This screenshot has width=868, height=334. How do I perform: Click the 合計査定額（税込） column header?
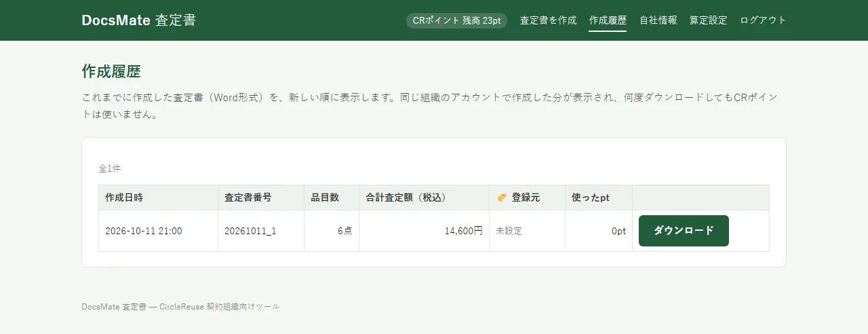pos(424,198)
